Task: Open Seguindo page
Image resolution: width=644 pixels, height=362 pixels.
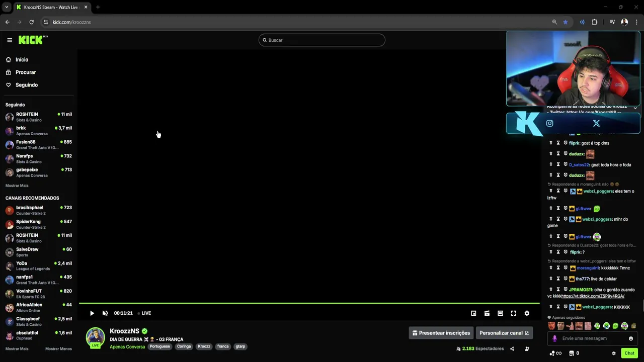Action: coord(26,85)
